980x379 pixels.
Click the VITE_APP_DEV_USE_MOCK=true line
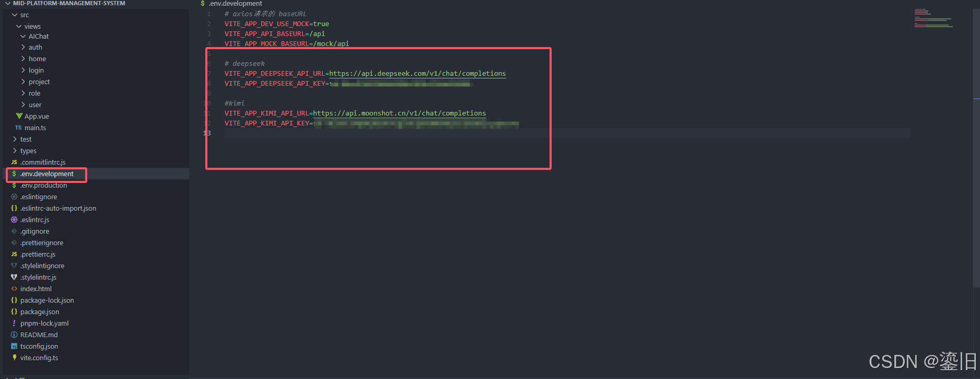(277, 24)
